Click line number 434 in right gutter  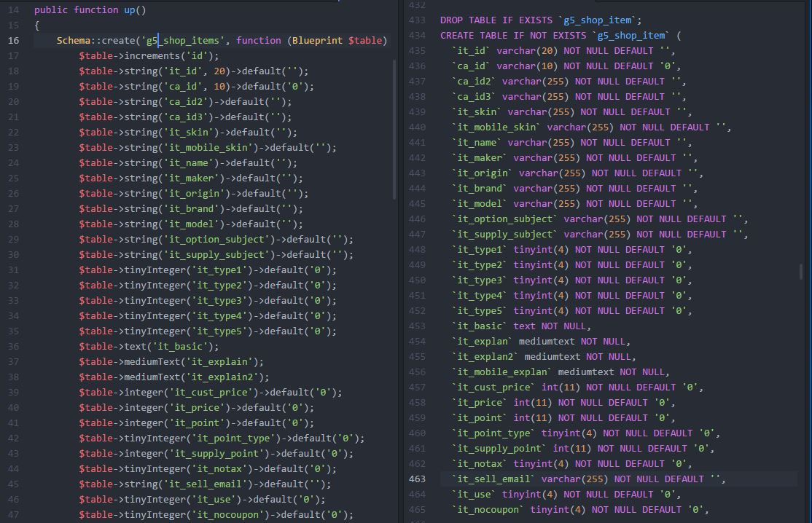pos(418,36)
